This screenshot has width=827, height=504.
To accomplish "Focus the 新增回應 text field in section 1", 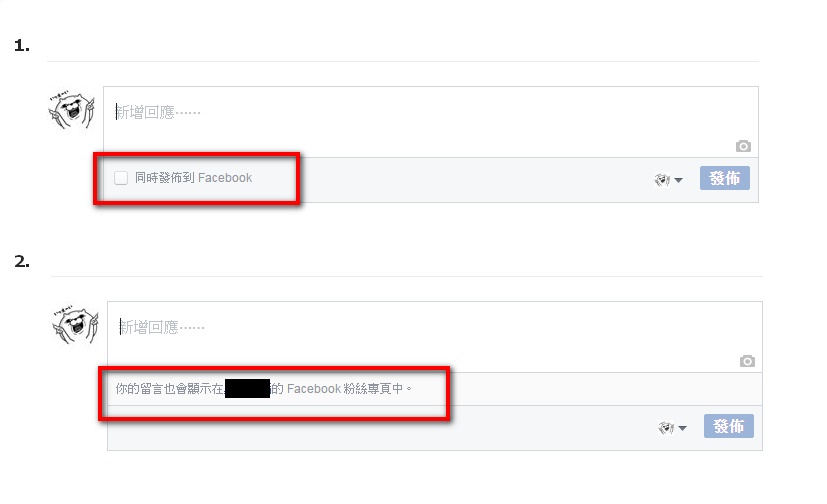I will (430, 122).
